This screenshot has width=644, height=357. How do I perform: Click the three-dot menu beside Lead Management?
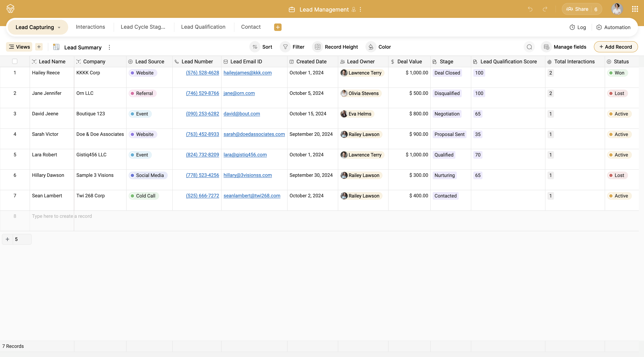(x=360, y=10)
